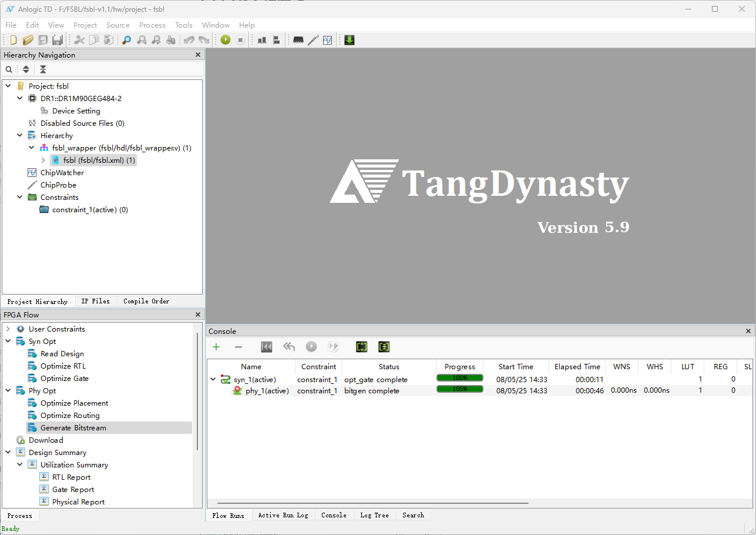This screenshot has width=756, height=535.
Task: Collapse the Design Summary node
Action: point(8,452)
